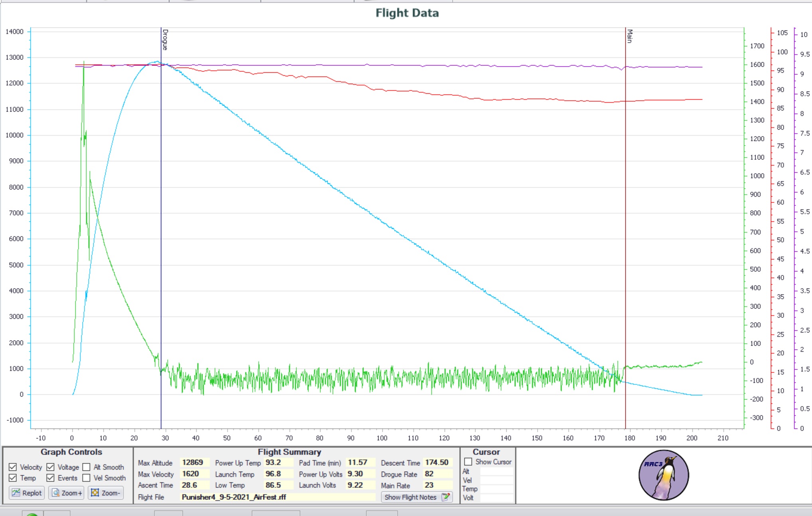Uncheck the Velocity checkbox

13,467
